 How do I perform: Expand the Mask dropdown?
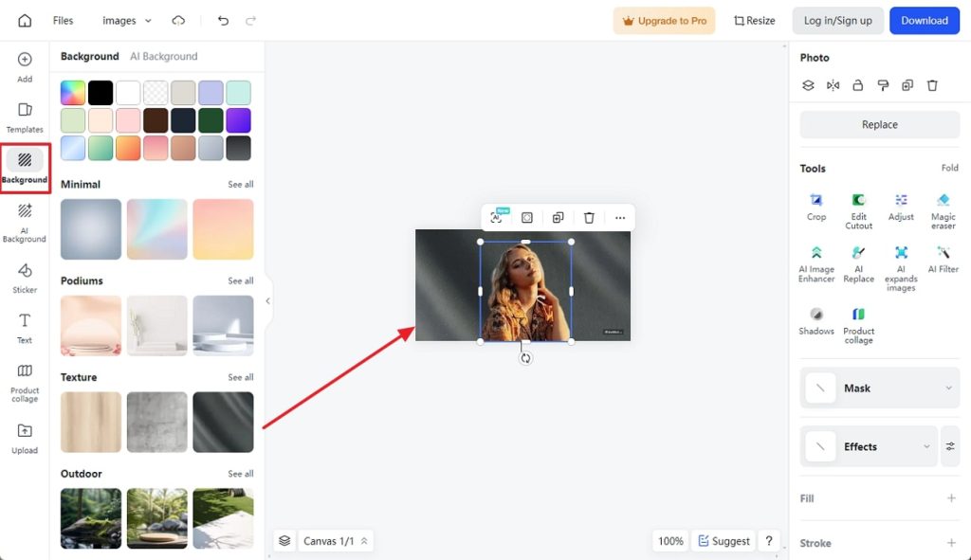tap(948, 388)
